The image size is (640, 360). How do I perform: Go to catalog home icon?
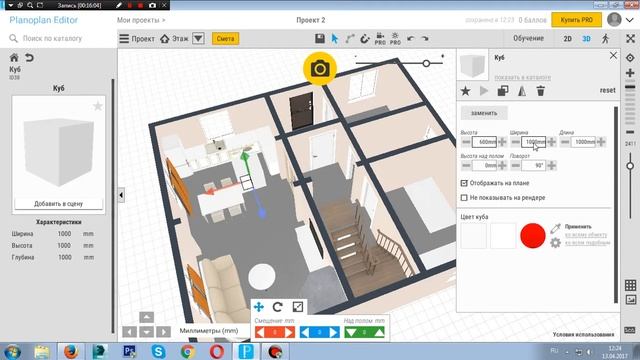point(14,58)
